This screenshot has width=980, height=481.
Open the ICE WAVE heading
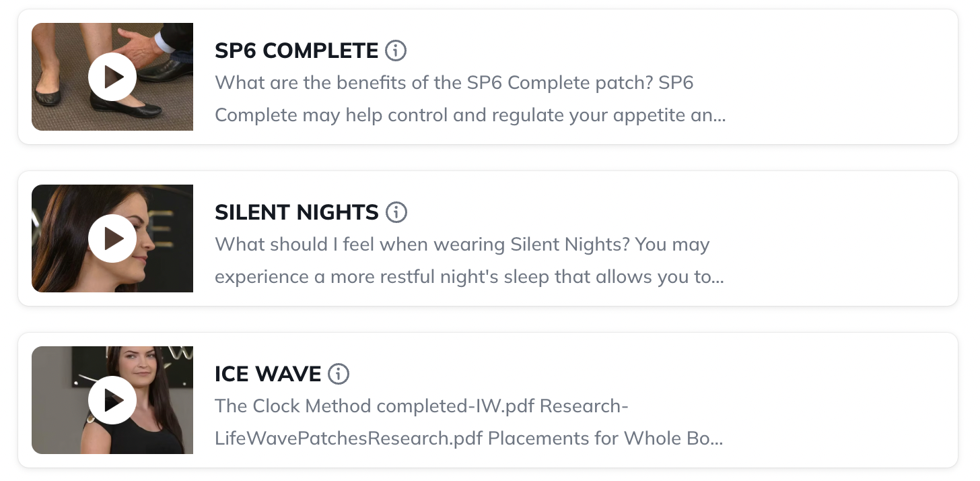[x=267, y=374]
